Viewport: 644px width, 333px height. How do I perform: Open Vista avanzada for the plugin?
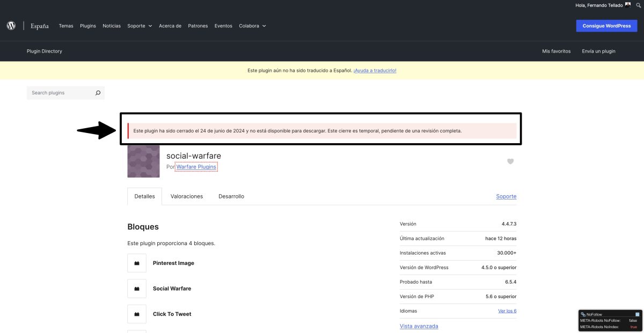tap(419, 325)
